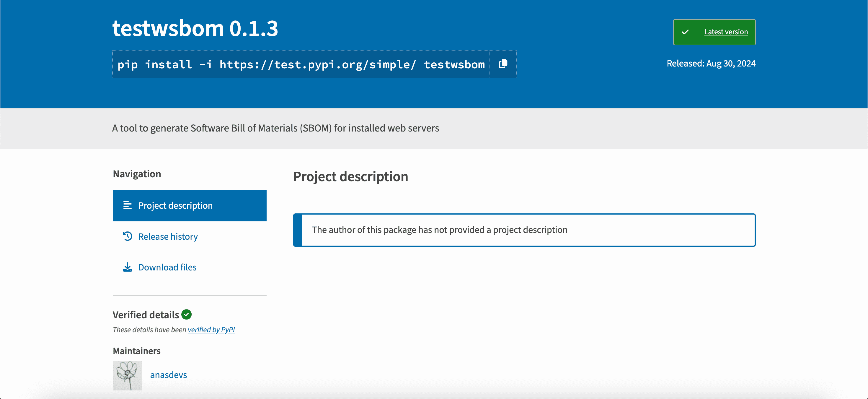
Task: Click the Project description main heading
Action: (x=350, y=176)
